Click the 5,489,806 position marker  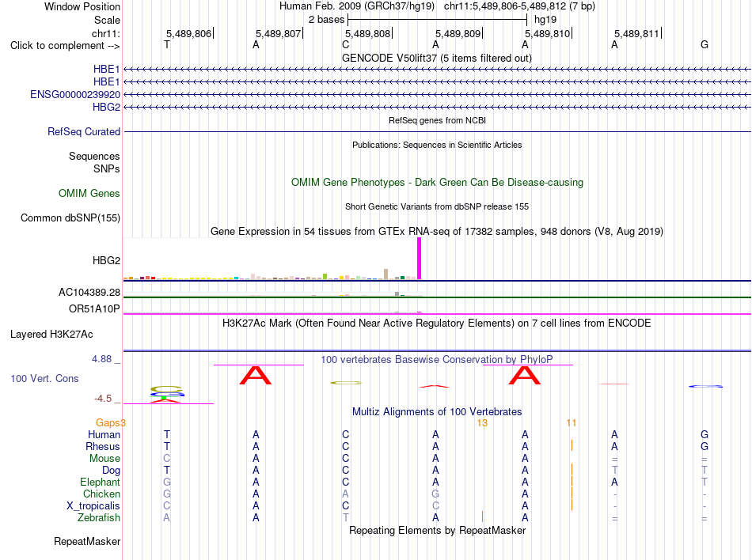[188, 33]
